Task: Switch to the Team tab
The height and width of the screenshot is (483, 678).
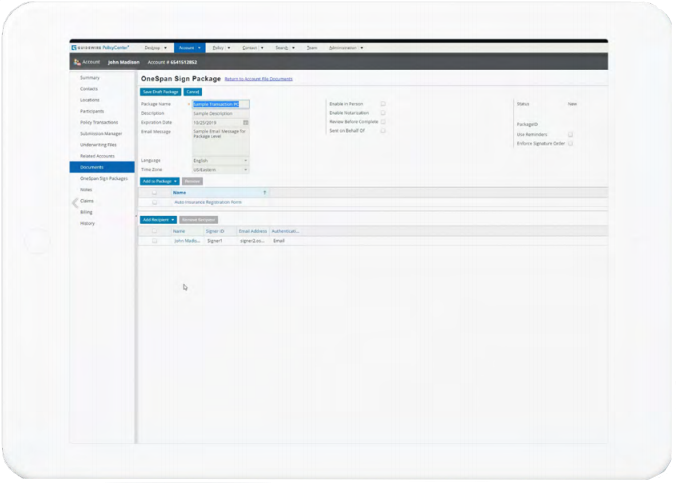Action: (312, 48)
